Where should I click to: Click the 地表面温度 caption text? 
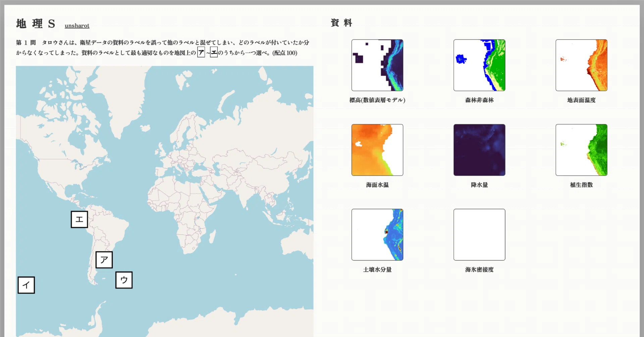pos(581,100)
